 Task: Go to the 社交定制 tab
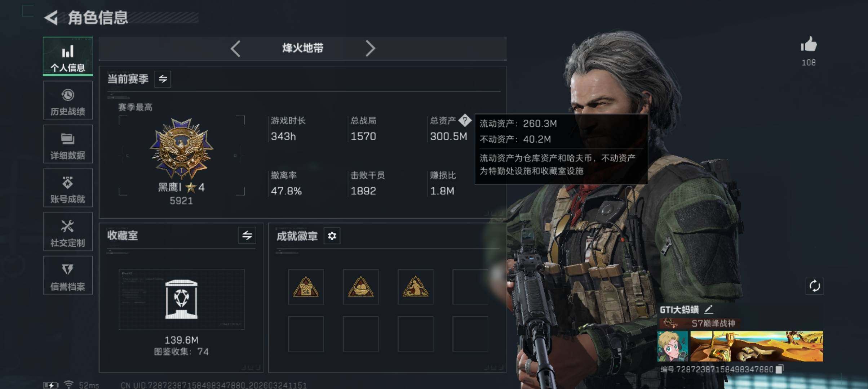click(68, 232)
